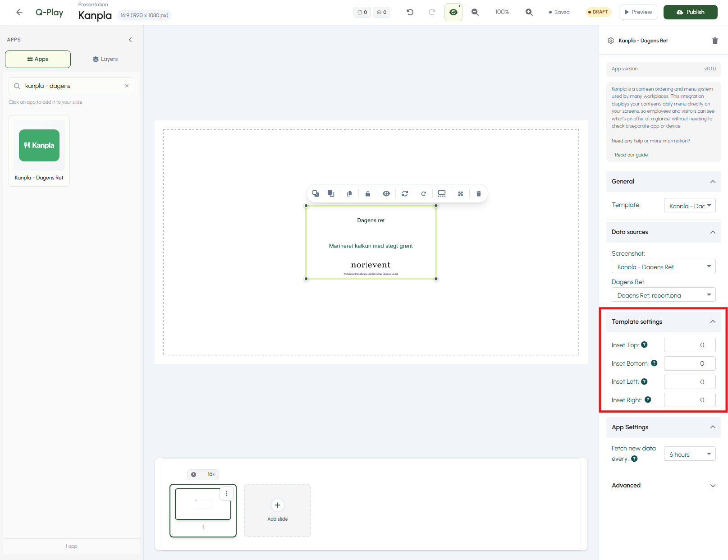Expand element to fullscreen with the arrows icon
This screenshot has height=560, width=728.
460,193
